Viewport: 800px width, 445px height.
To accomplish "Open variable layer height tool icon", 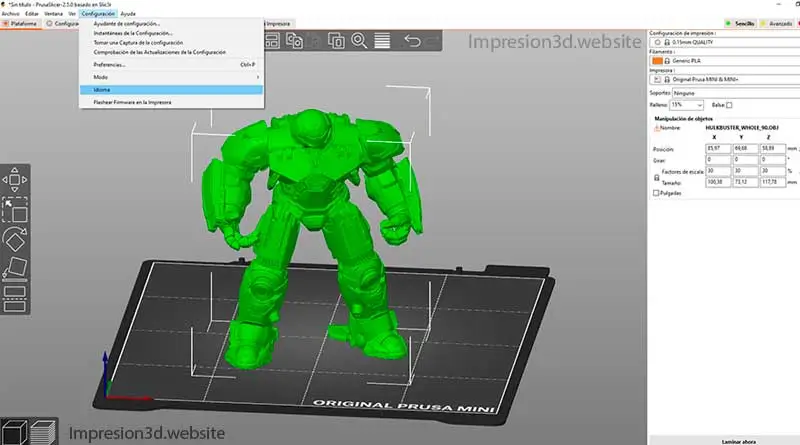I will click(x=382, y=41).
